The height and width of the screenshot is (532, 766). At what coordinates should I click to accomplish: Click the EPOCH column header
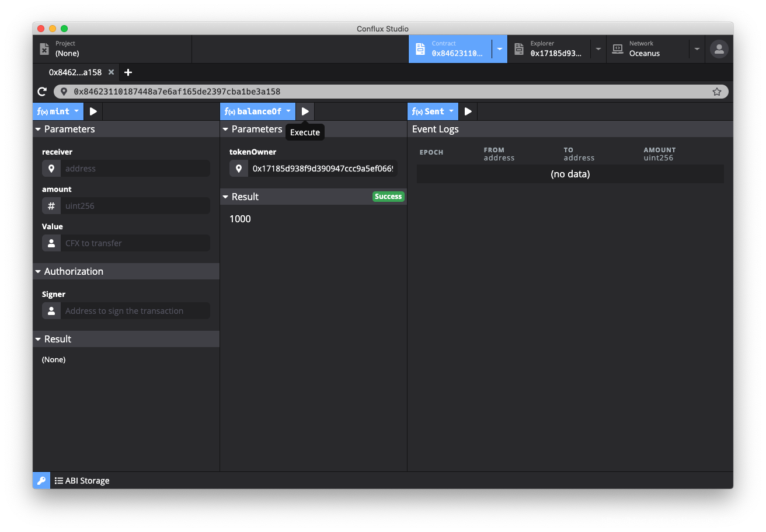coord(431,152)
